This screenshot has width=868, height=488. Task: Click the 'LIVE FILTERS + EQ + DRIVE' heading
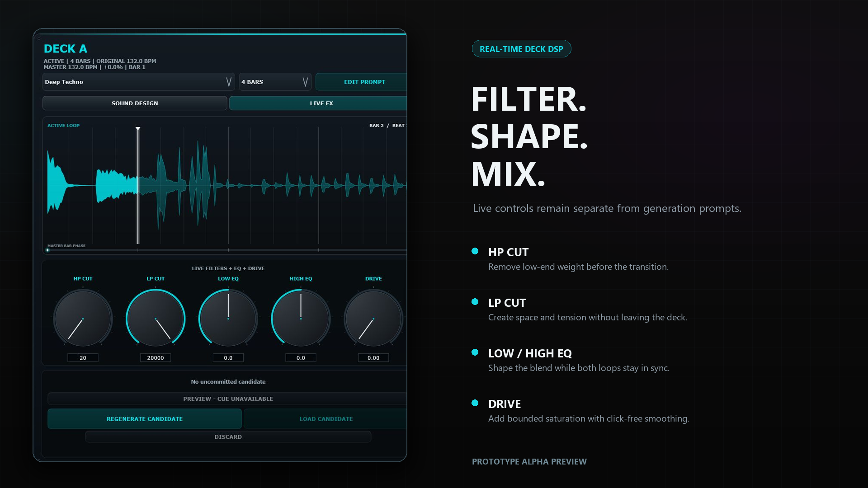point(228,268)
